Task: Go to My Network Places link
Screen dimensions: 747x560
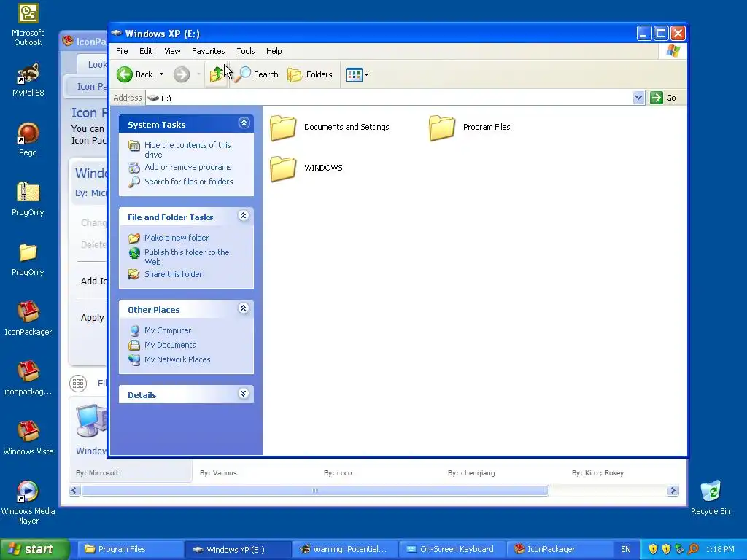Action: click(177, 359)
